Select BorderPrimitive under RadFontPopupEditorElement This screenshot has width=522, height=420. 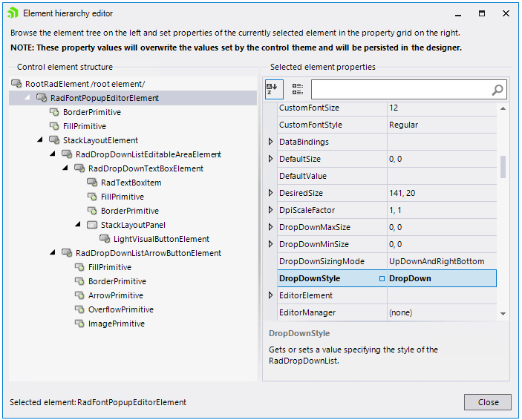[92, 112]
